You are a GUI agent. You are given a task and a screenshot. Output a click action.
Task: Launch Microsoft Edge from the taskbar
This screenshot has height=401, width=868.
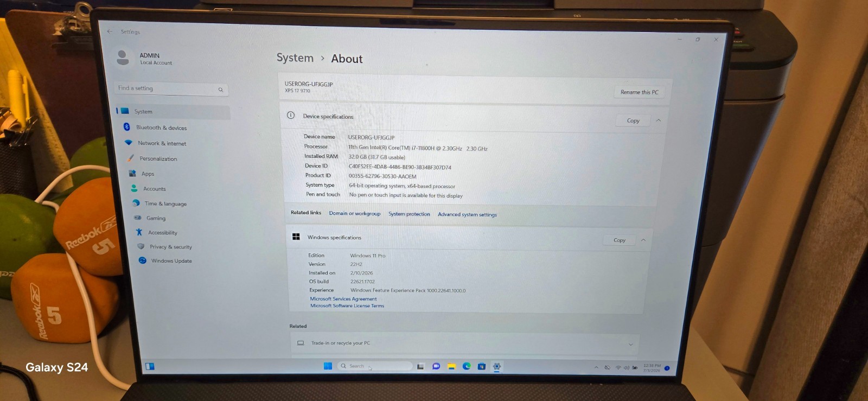(x=466, y=366)
